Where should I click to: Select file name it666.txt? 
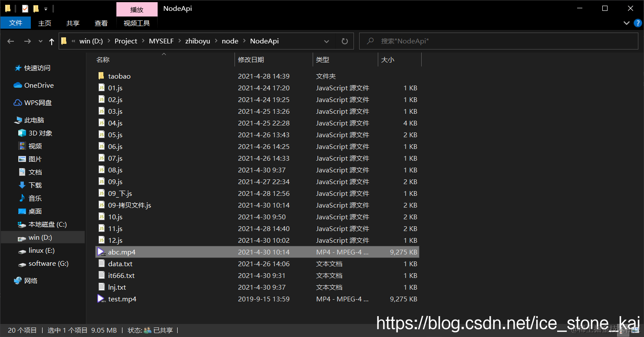click(x=121, y=275)
